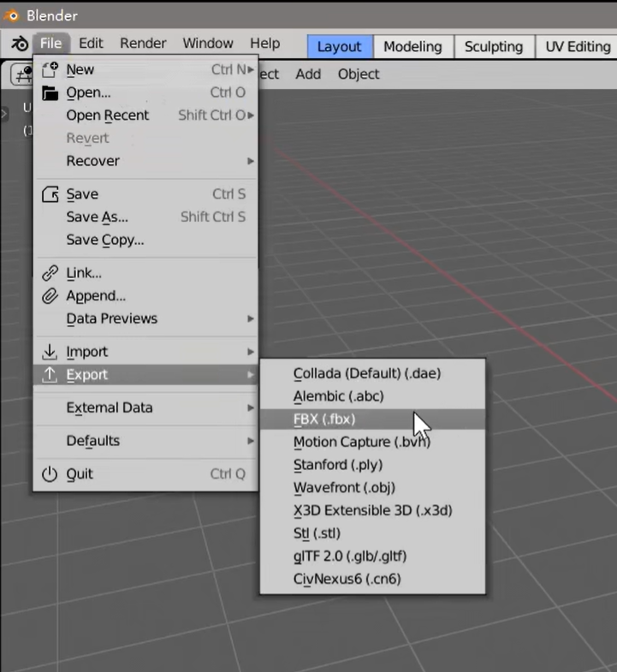Open the Edit menu

pos(91,44)
